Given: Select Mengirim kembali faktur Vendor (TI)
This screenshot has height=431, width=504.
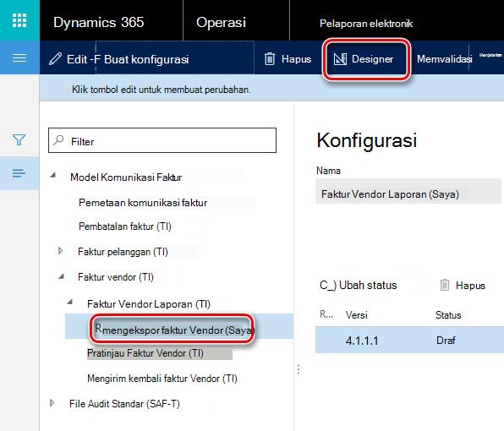Looking at the screenshot, I should 162,379.
